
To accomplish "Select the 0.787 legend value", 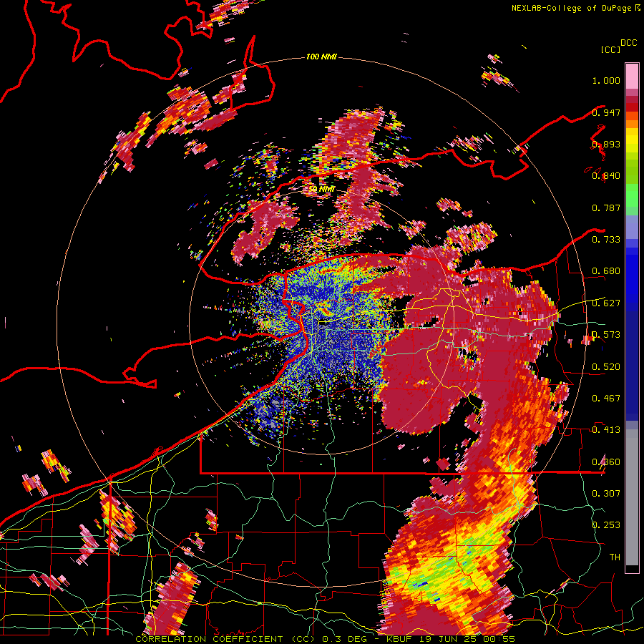I will click(x=606, y=208).
